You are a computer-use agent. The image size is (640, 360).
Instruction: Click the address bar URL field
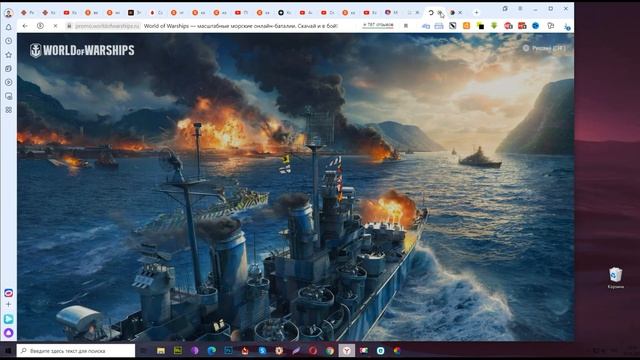[107, 26]
